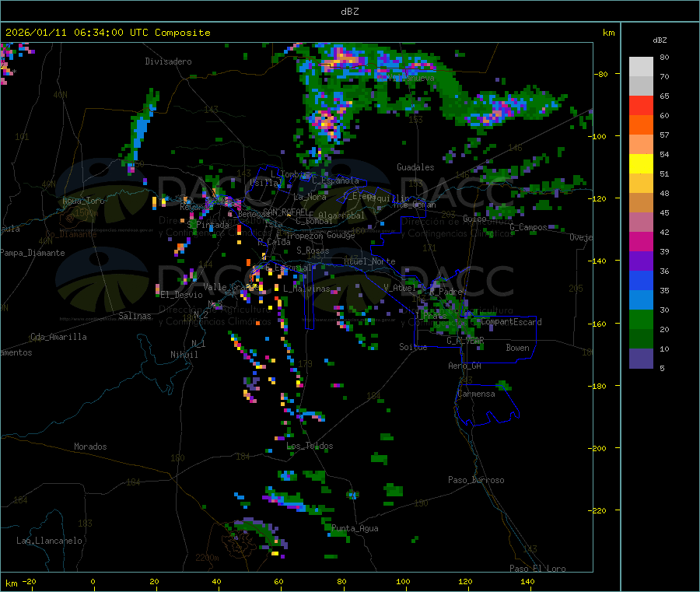This screenshot has height=592, width=700.
Task: Click the magenta storm core north of La_Nora
Action: click(326, 121)
